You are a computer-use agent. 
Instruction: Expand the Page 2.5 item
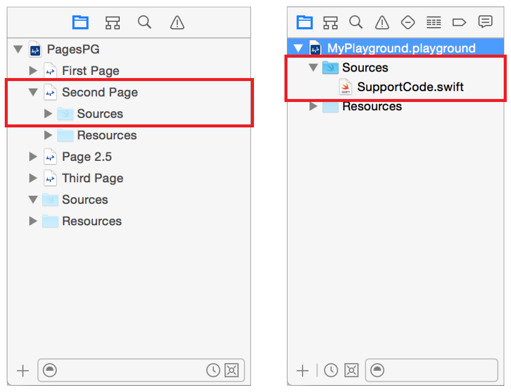click(33, 157)
